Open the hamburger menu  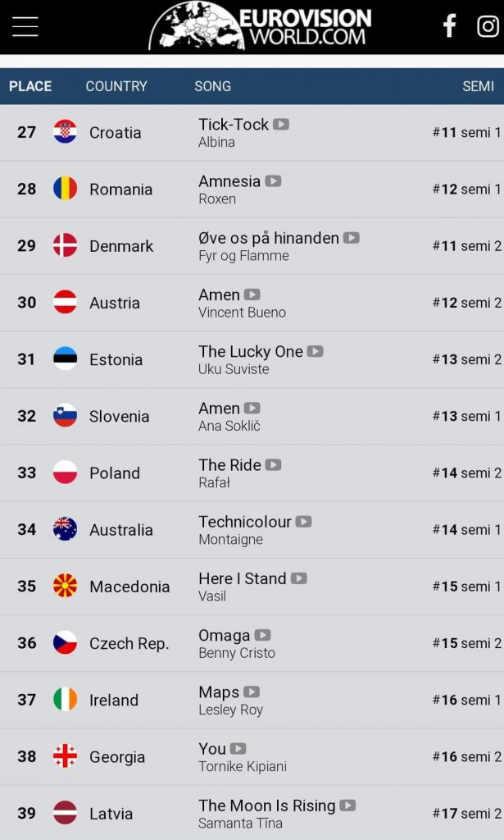point(25,26)
